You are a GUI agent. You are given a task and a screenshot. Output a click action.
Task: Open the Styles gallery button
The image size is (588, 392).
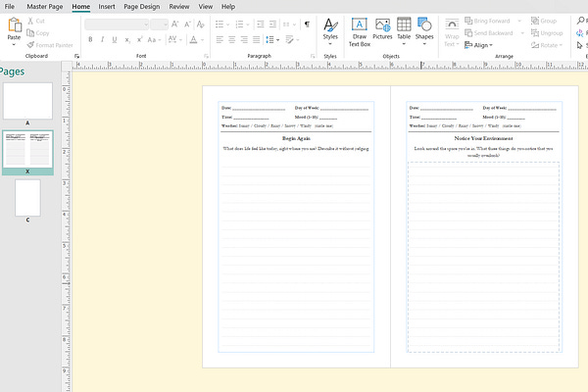click(x=330, y=29)
